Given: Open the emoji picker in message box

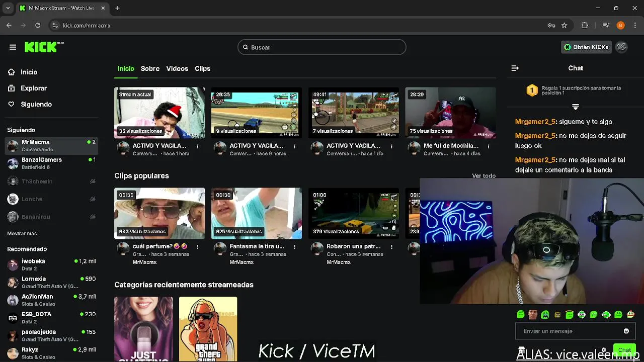Looking at the screenshot, I should coord(626,331).
